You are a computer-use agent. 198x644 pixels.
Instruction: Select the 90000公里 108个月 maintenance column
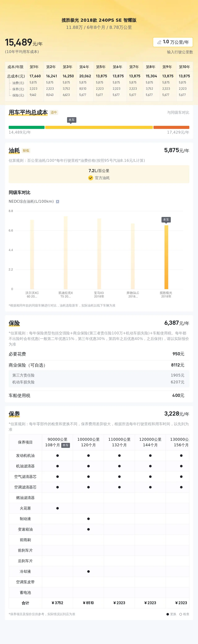tap(57, 442)
